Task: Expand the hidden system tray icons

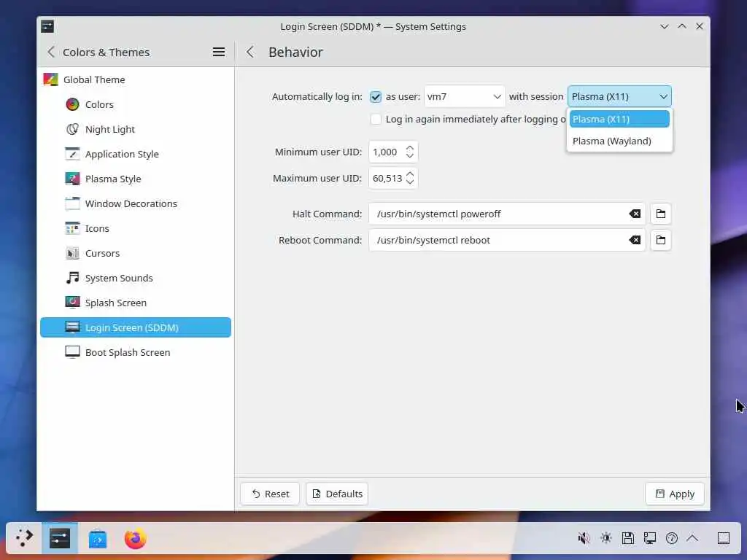Action: (693, 538)
